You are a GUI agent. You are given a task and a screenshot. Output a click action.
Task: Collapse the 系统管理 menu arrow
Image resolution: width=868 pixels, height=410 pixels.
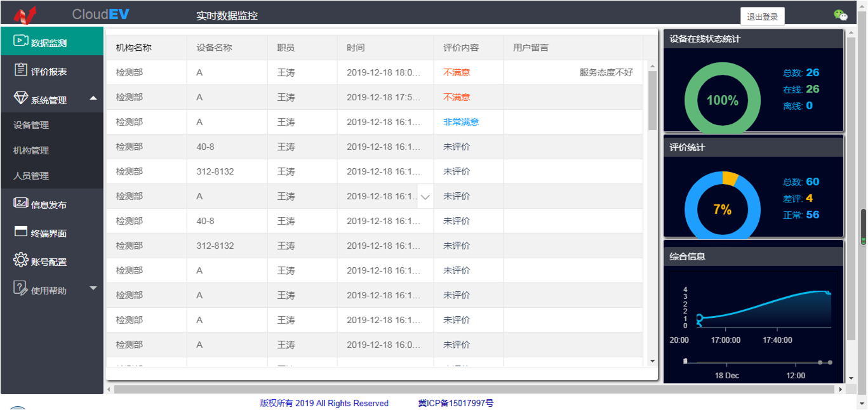pyautogui.click(x=93, y=98)
